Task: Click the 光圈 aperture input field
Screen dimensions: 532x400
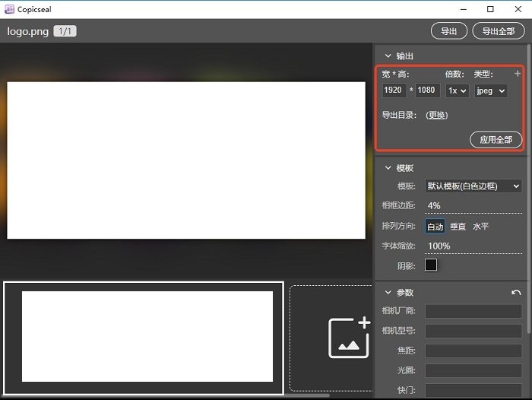Action: tap(473, 371)
